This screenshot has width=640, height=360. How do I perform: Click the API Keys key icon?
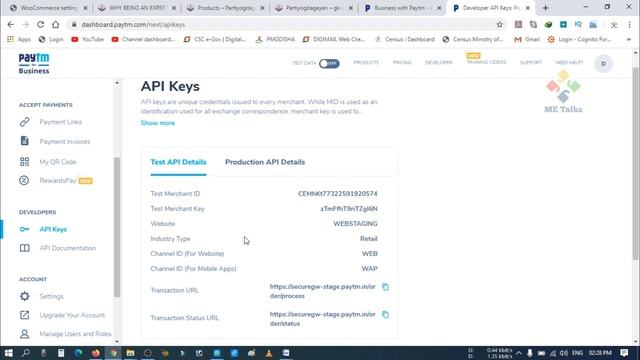[24, 229]
